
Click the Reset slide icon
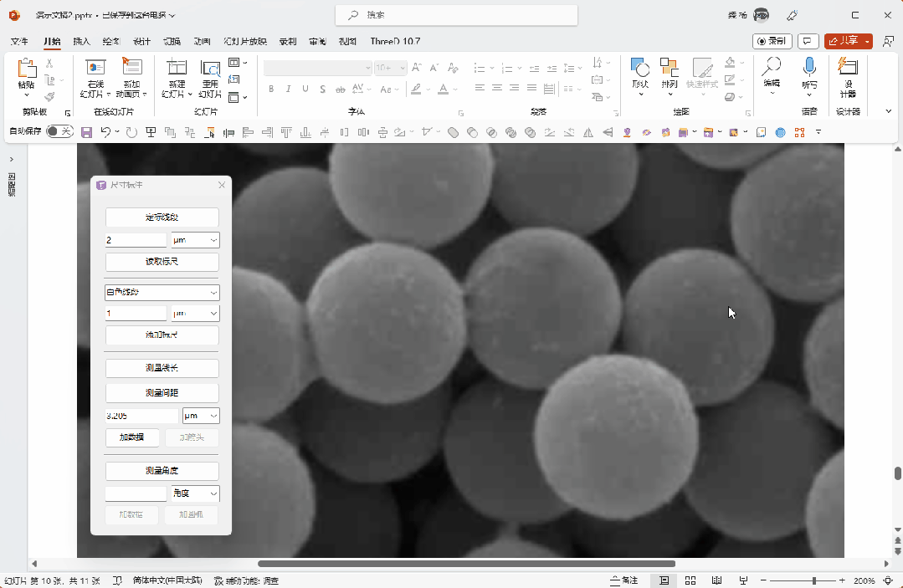click(233, 79)
